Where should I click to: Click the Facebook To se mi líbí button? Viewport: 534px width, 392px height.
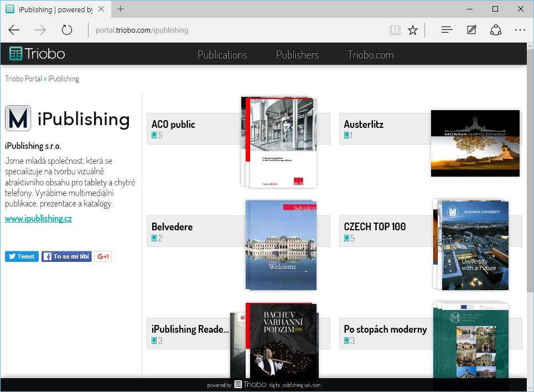(66, 256)
